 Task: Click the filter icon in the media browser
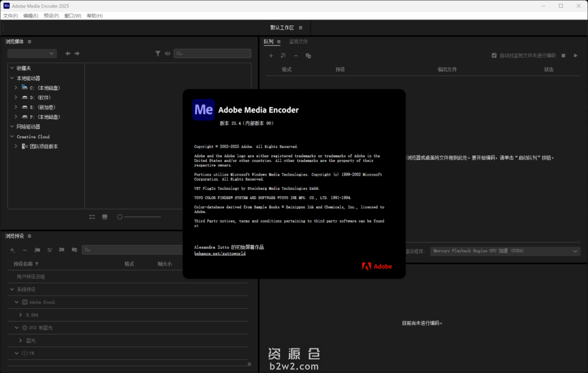[x=158, y=53]
